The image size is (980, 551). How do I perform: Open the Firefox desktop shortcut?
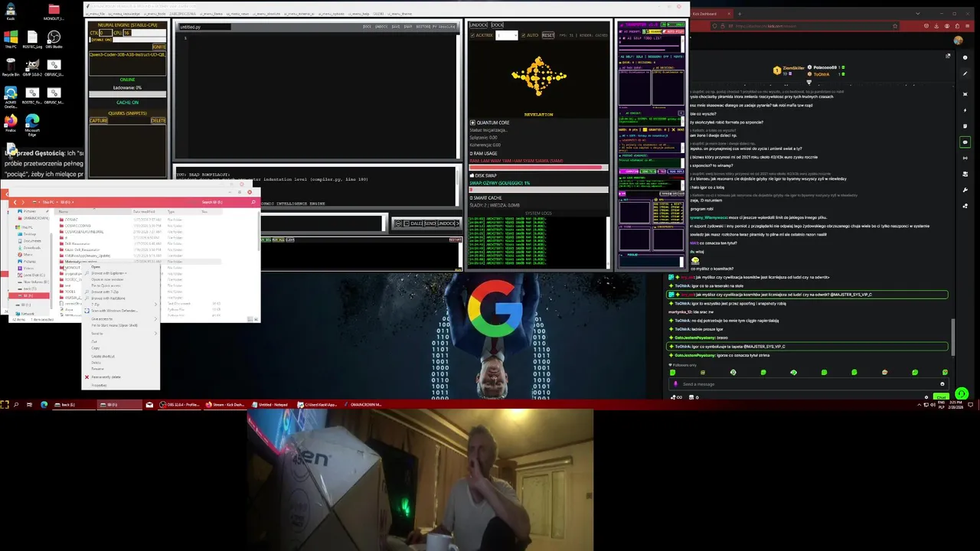[11, 123]
